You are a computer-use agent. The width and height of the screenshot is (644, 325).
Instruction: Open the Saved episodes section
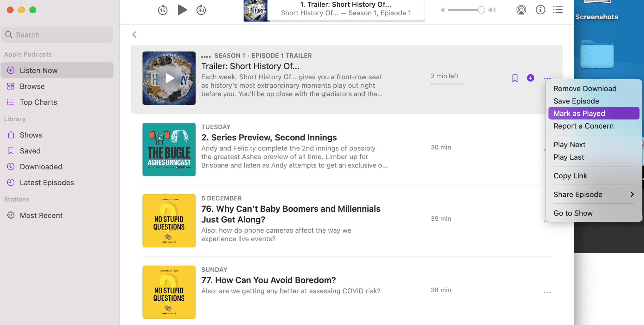[x=30, y=150]
